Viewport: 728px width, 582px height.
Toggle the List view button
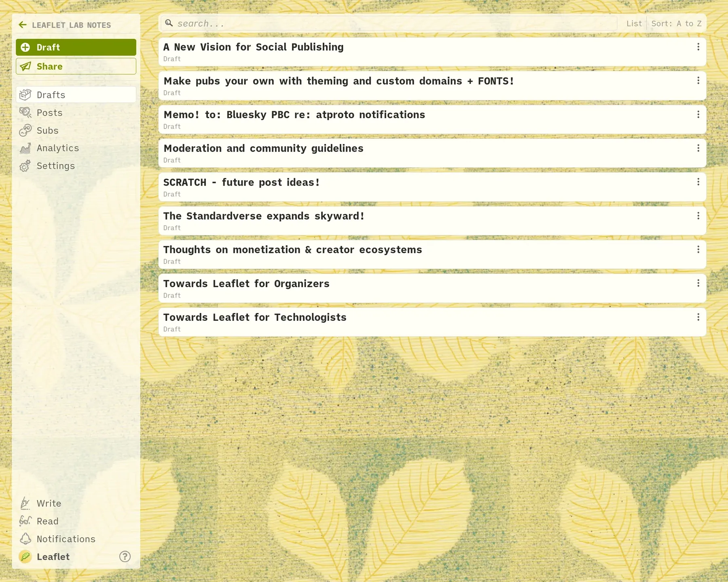point(634,23)
